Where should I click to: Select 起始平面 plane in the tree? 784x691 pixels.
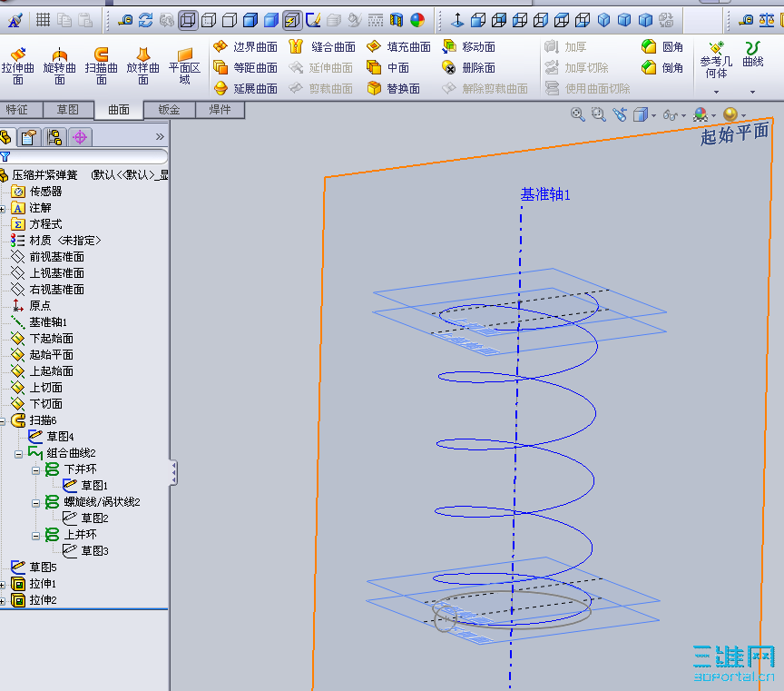(42, 355)
